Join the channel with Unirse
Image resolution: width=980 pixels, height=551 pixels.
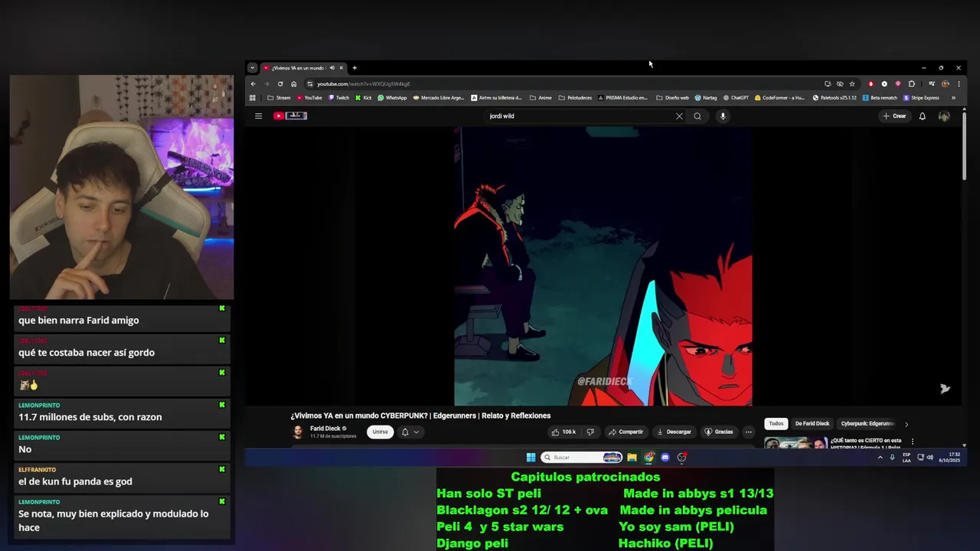click(381, 432)
